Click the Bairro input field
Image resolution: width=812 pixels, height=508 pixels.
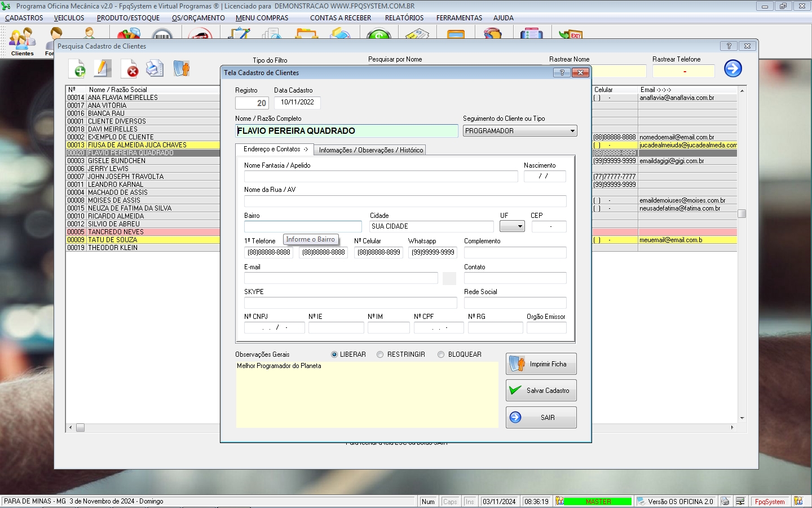pos(303,226)
